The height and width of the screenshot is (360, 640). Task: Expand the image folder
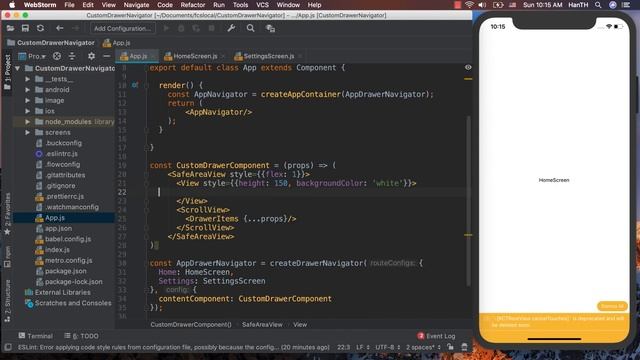point(27,100)
